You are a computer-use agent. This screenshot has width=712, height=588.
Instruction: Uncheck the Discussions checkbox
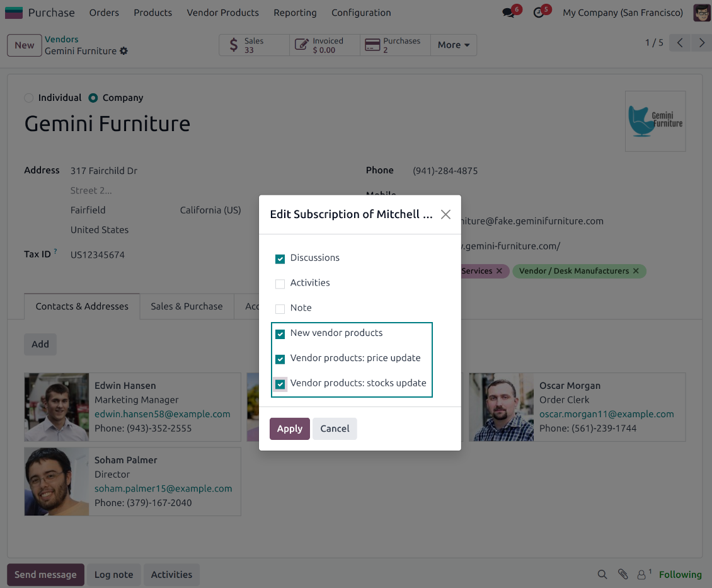point(280,258)
